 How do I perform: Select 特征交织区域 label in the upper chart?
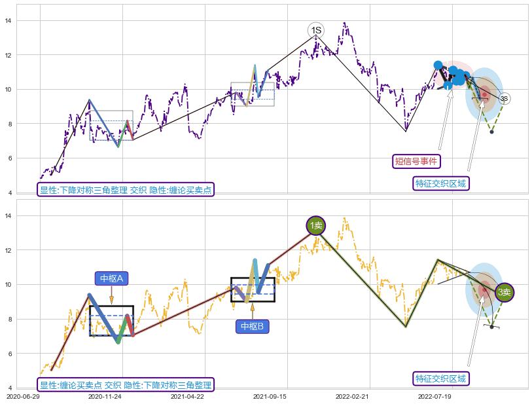[442, 183]
